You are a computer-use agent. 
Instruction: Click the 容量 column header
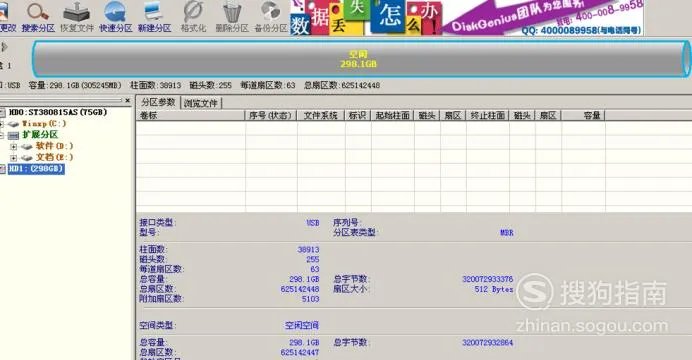583,116
